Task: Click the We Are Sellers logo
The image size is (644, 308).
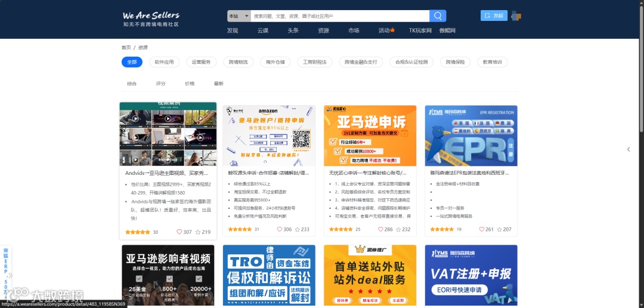Action: coord(151,19)
